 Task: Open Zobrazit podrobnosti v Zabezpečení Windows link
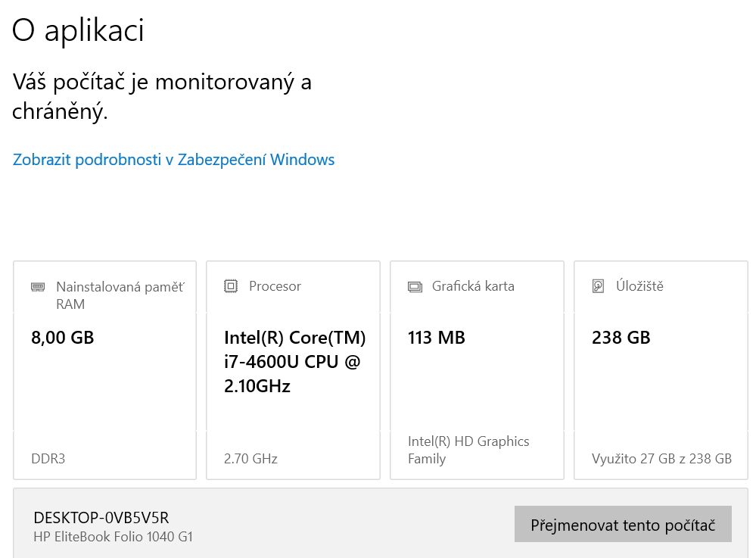pyautogui.click(x=173, y=160)
